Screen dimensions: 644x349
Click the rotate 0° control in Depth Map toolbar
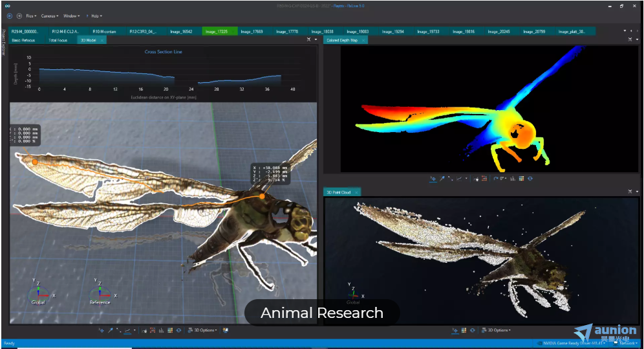(502, 179)
